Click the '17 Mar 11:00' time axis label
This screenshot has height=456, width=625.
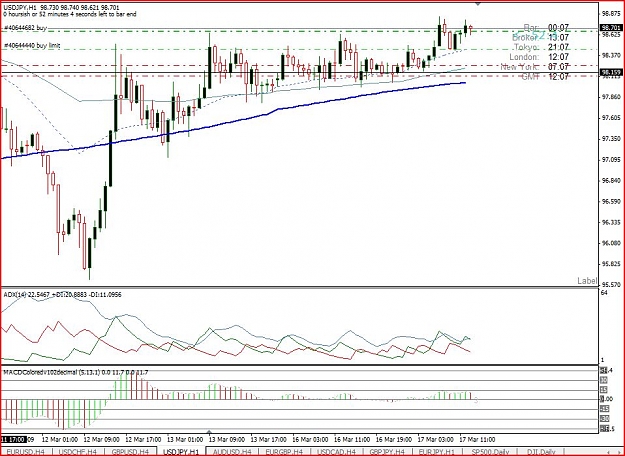(x=477, y=439)
